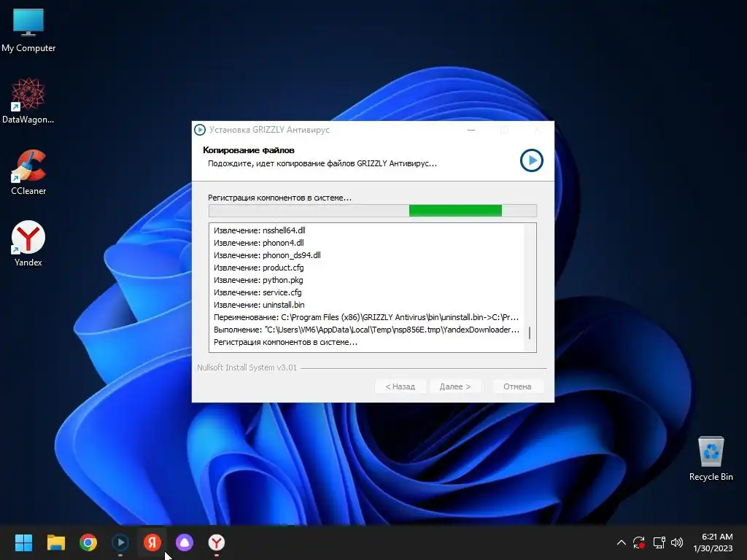Screen dimensions: 747x560
Task: Select the "Переименование" log line
Action: [x=366, y=317]
